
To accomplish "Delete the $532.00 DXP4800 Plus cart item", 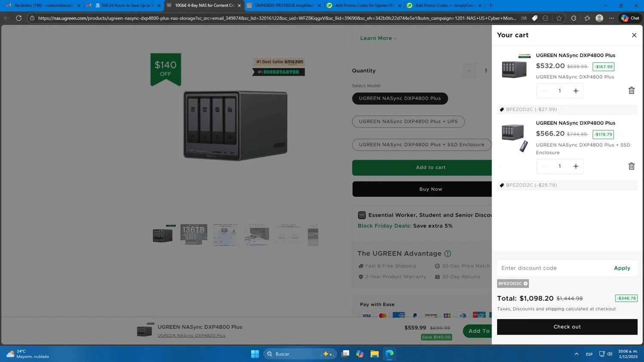I will (632, 90).
